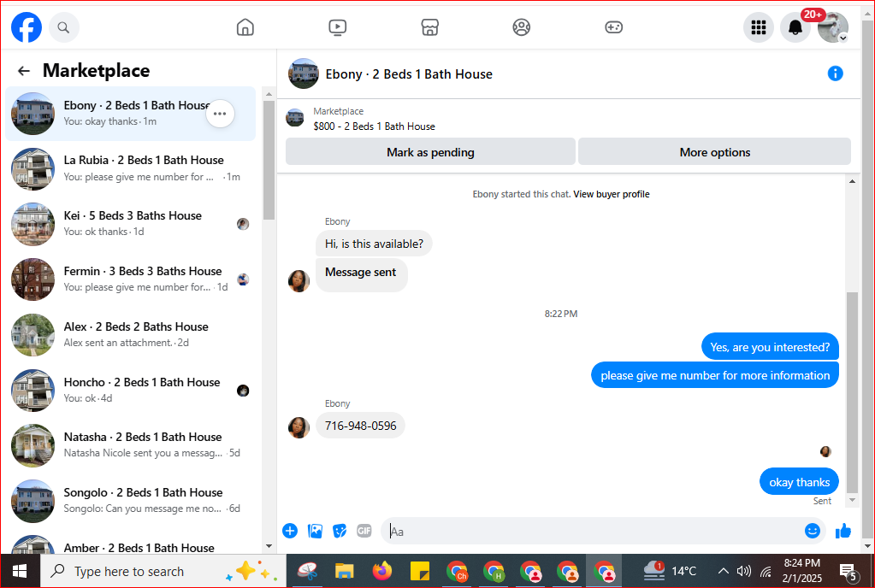
Task: Open Firefox from the taskbar
Action: click(x=382, y=571)
